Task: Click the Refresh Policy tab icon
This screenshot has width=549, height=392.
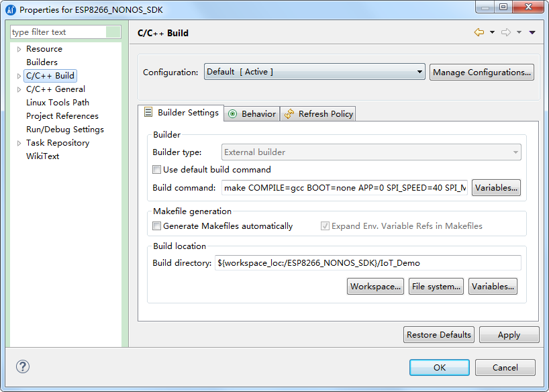Action: pyautogui.click(x=289, y=114)
